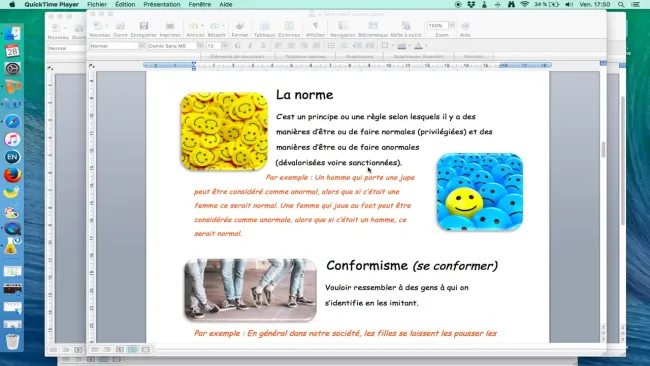Decrease the paragraph indent
Viewport: 650px width, 366px height.
tap(357, 46)
